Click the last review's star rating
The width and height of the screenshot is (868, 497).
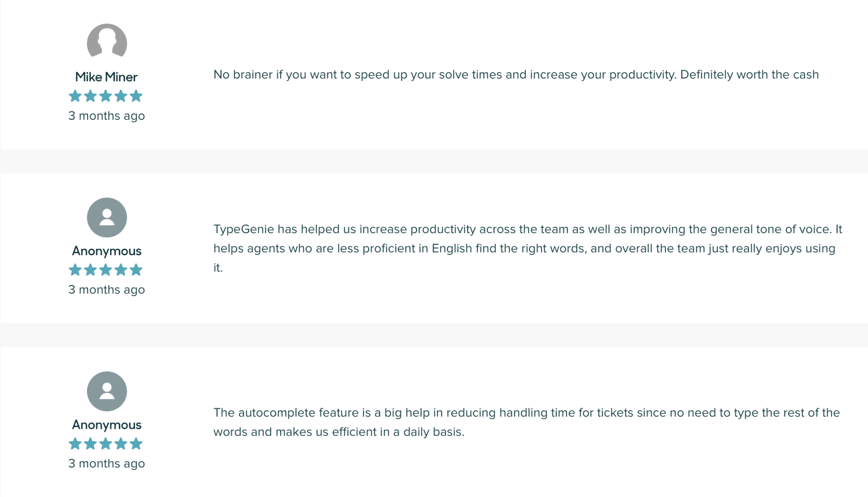point(106,444)
